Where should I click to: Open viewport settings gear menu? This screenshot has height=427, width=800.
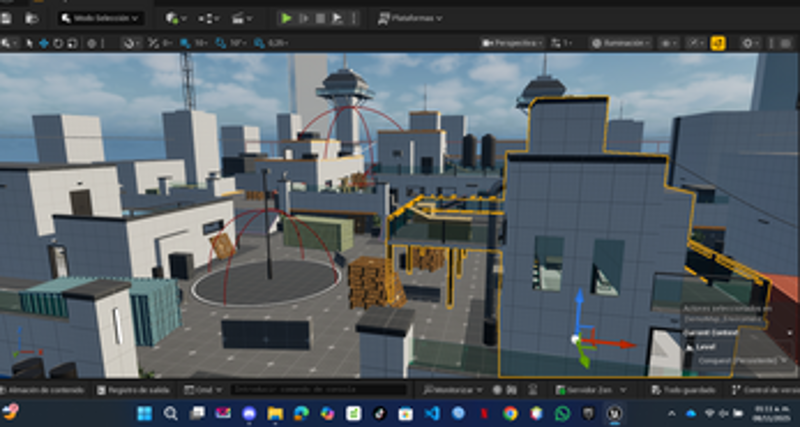[750, 43]
